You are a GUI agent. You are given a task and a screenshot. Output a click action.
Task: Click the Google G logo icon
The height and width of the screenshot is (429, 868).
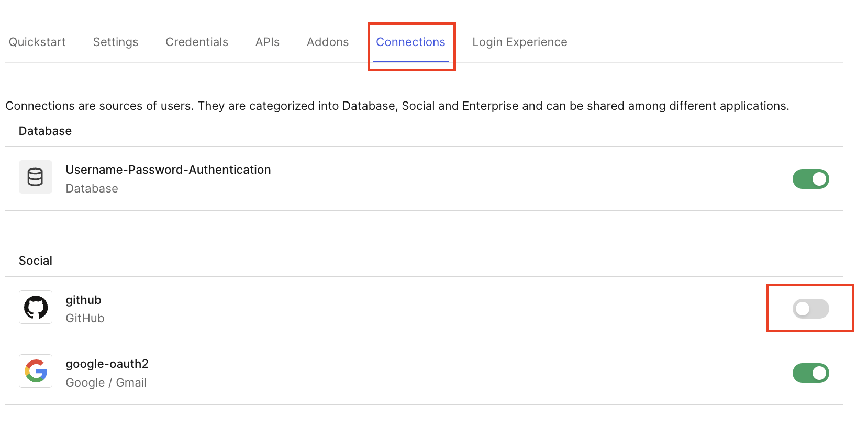pos(36,371)
